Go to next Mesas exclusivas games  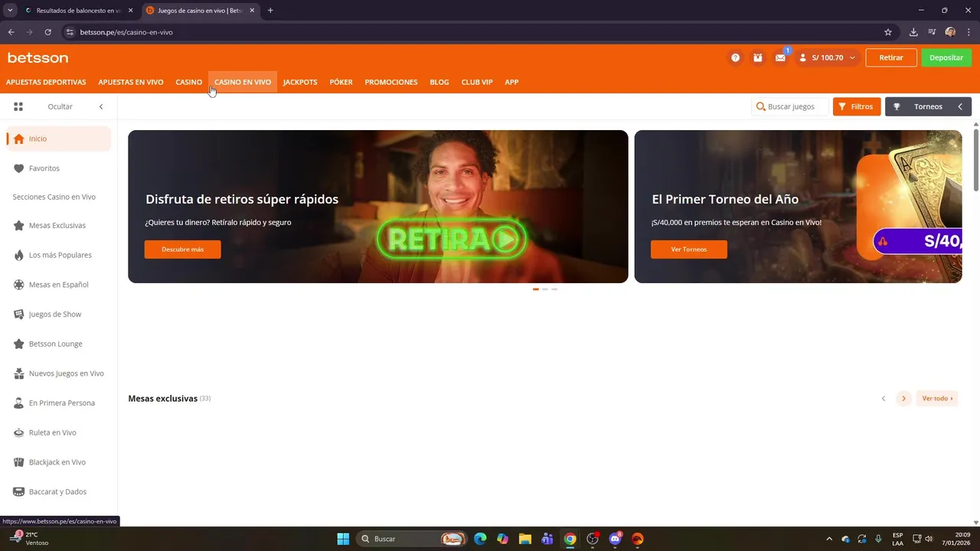click(x=903, y=399)
